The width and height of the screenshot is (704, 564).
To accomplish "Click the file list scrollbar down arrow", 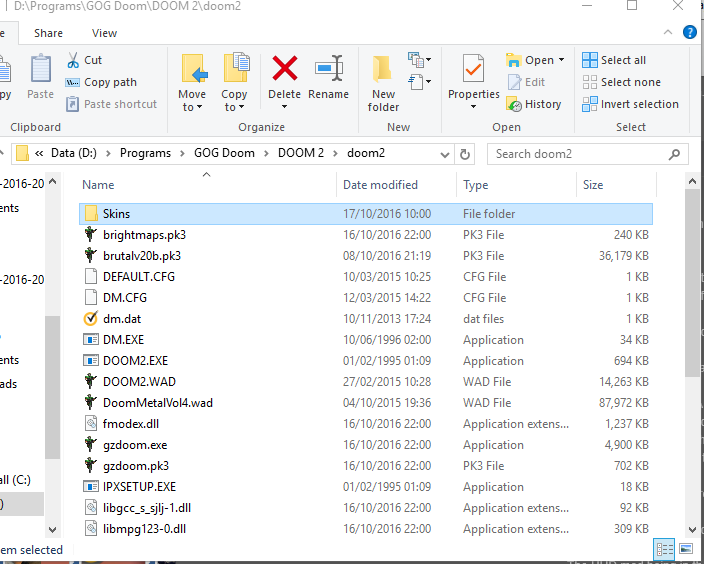I will click(692, 529).
